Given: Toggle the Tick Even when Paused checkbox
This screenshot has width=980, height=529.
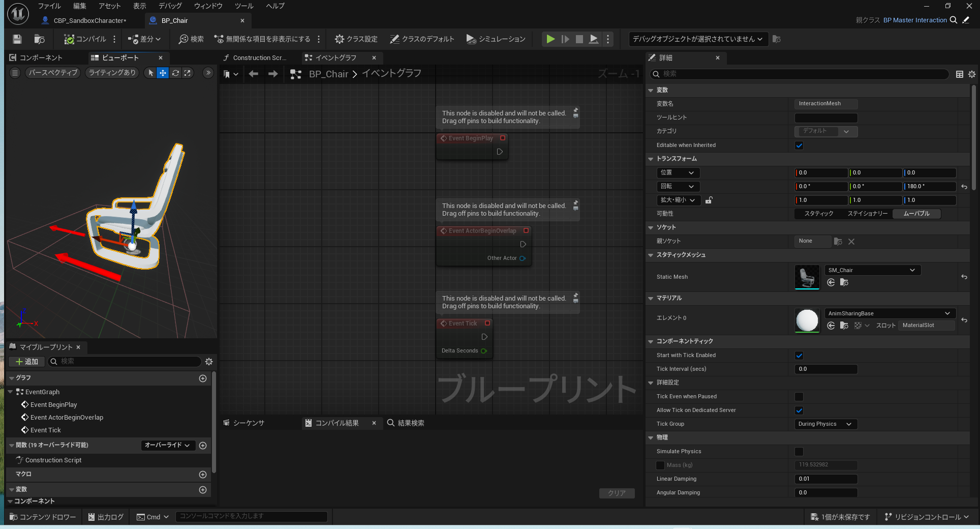Looking at the screenshot, I should [x=799, y=397].
